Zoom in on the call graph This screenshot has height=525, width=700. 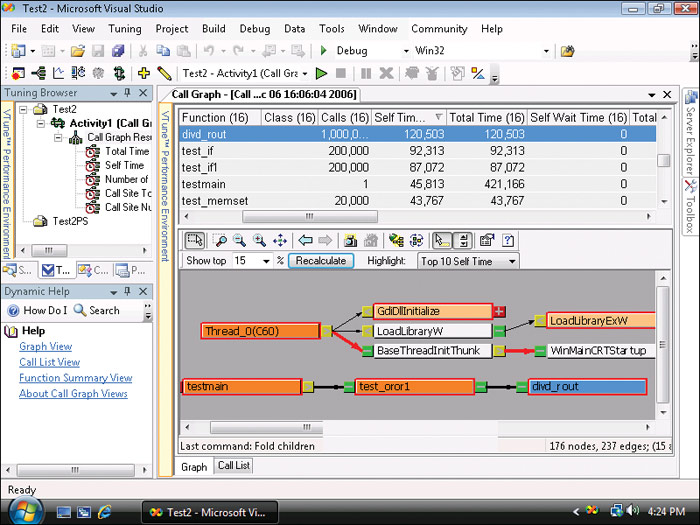click(259, 241)
